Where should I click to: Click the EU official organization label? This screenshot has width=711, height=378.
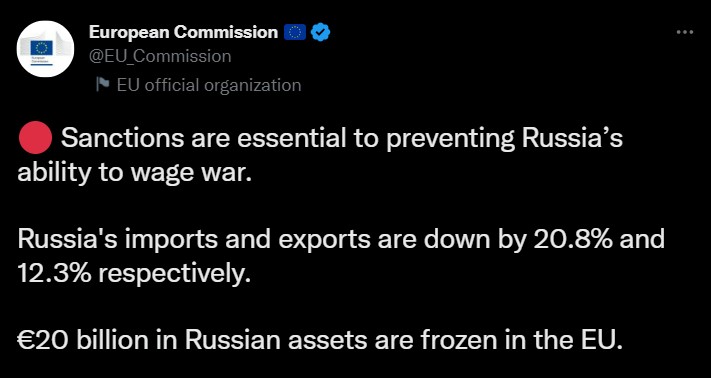[209, 85]
